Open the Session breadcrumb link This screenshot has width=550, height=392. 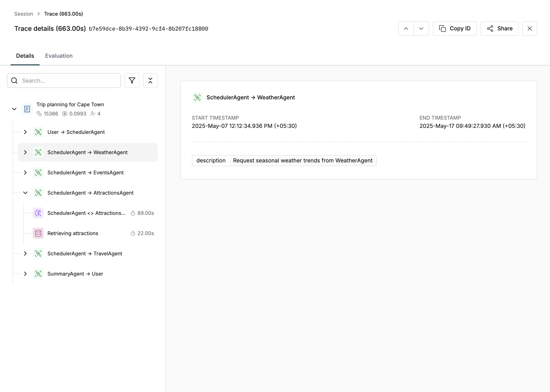pos(23,14)
